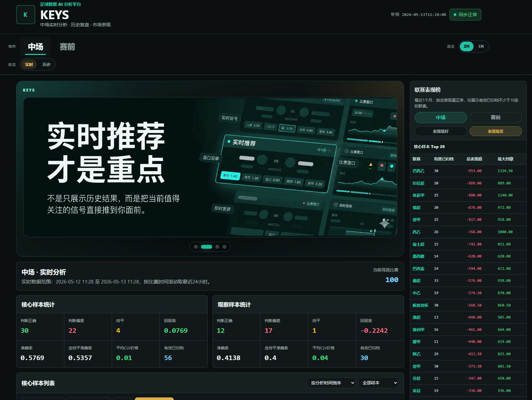Switch language to EN

[x=481, y=46]
